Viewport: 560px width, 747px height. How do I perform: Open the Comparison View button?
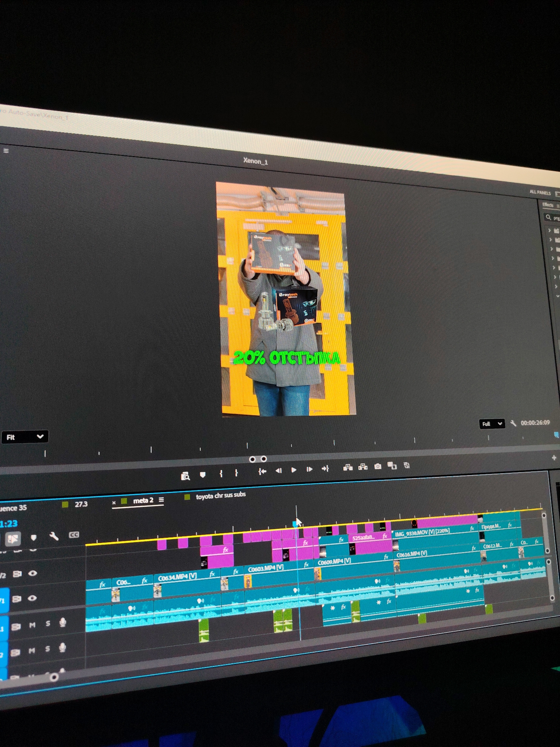coord(392,465)
